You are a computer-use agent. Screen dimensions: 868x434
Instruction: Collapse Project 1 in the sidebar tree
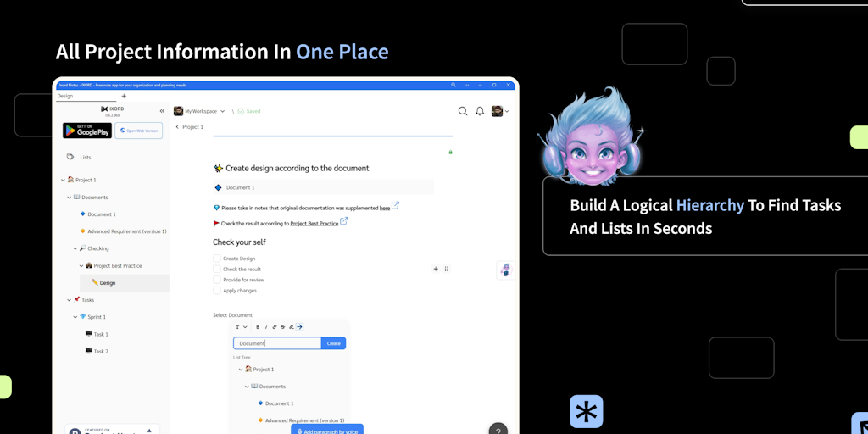point(63,180)
